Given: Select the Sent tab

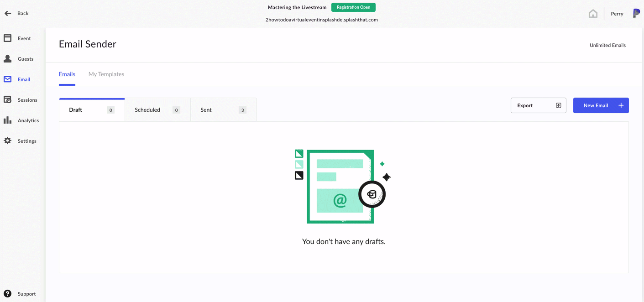Looking at the screenshot, I should coord(224,110).
